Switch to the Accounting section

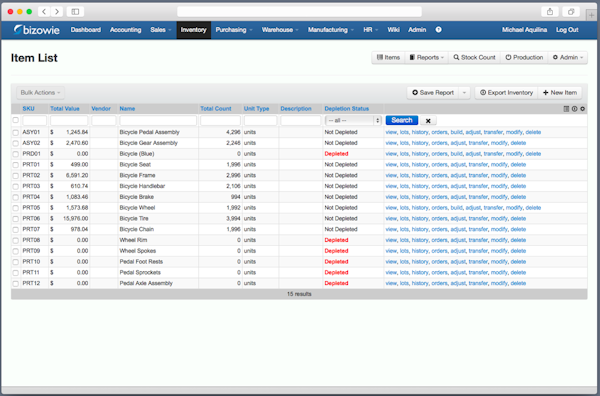click(126, 30)
